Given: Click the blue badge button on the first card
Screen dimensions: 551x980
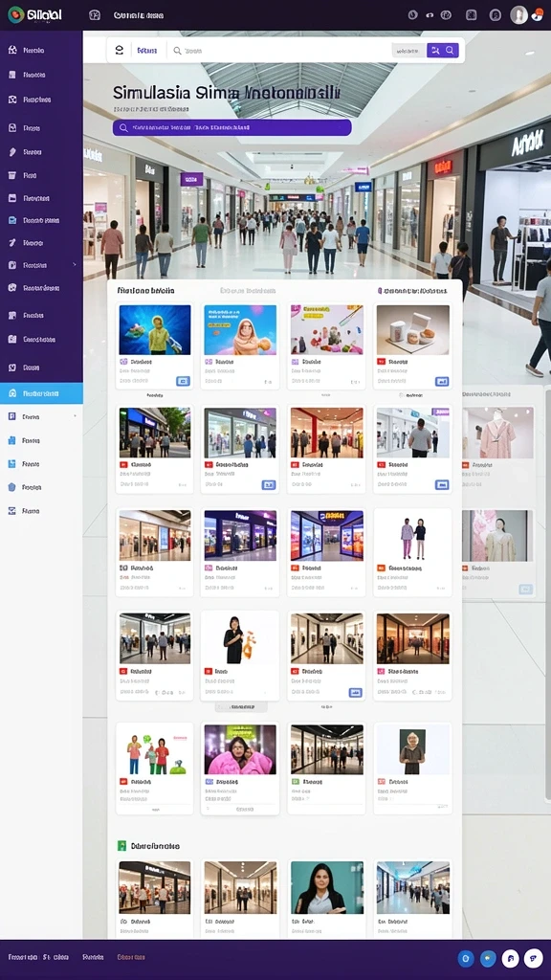Looking at the screenshot, I should click(183, 381).
